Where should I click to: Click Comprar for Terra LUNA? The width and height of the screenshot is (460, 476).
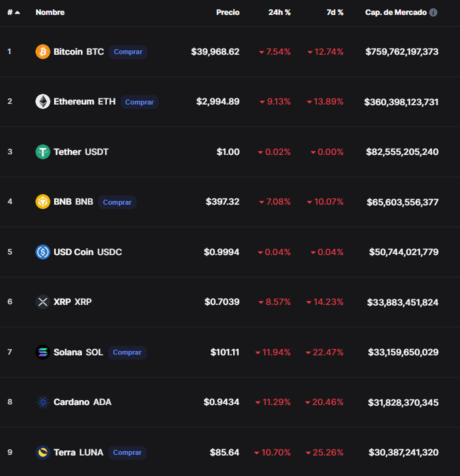tap(127, 453)
